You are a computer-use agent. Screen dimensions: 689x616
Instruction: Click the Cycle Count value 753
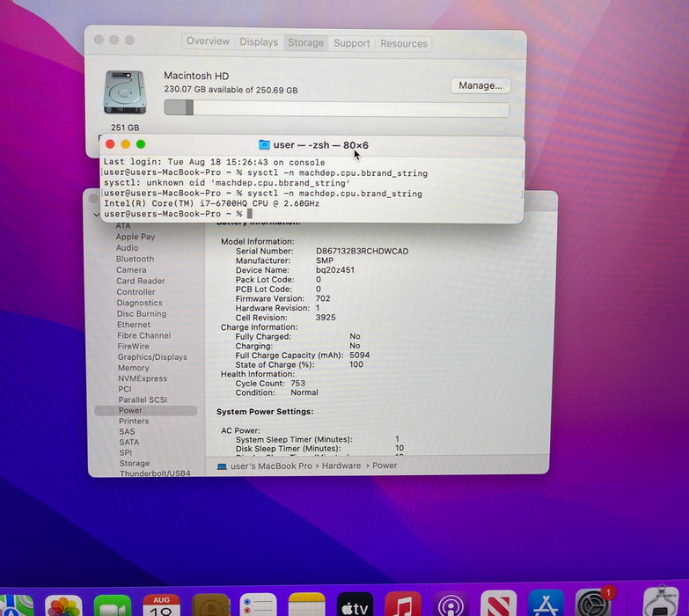[297, 383]
